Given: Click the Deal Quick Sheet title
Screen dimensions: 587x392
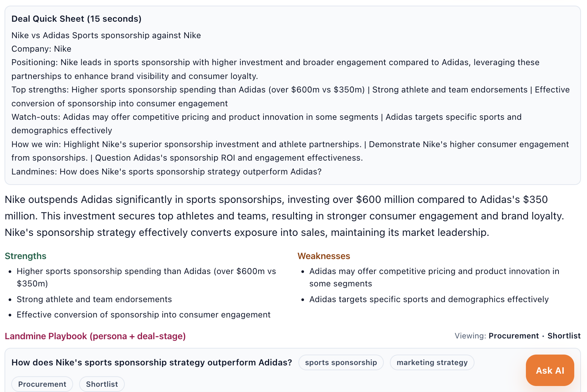Looking at the screenshot, I should click(76, 18).
